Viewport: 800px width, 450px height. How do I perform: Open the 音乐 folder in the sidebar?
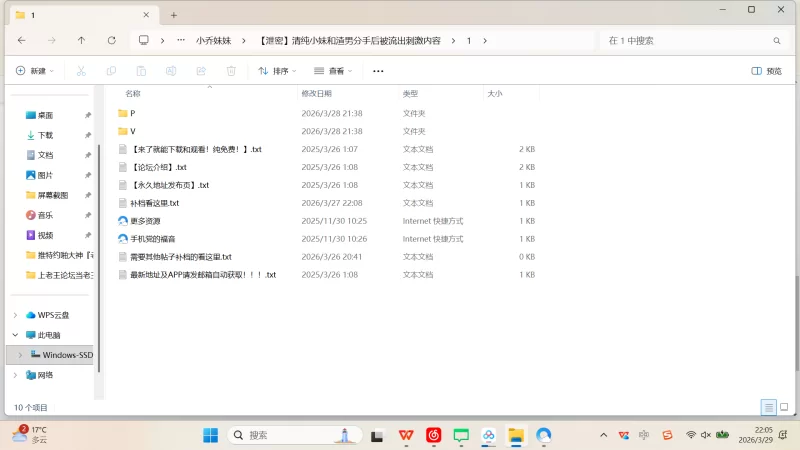(45, 215)
